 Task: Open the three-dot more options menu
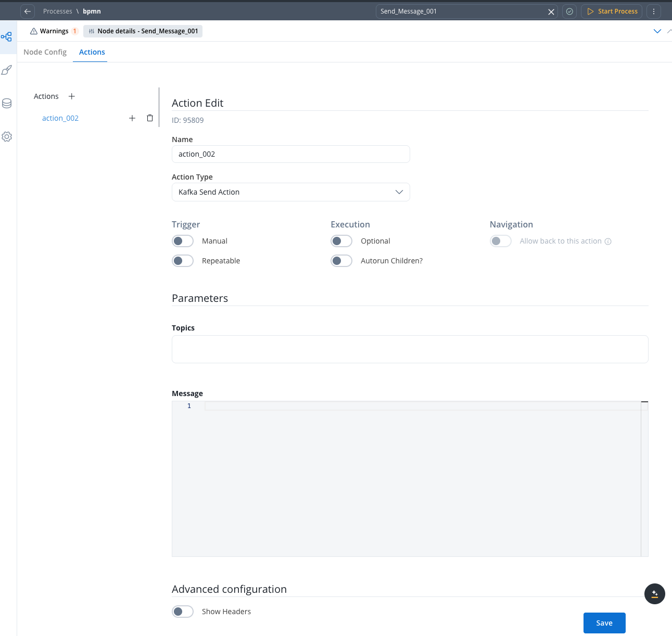[x=654, y=11]
